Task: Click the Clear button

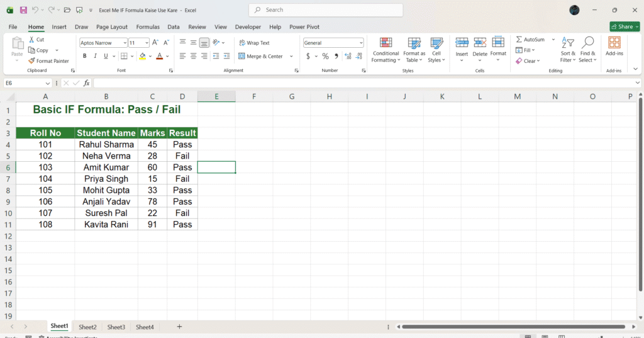Action: click(x=528, y=61)
